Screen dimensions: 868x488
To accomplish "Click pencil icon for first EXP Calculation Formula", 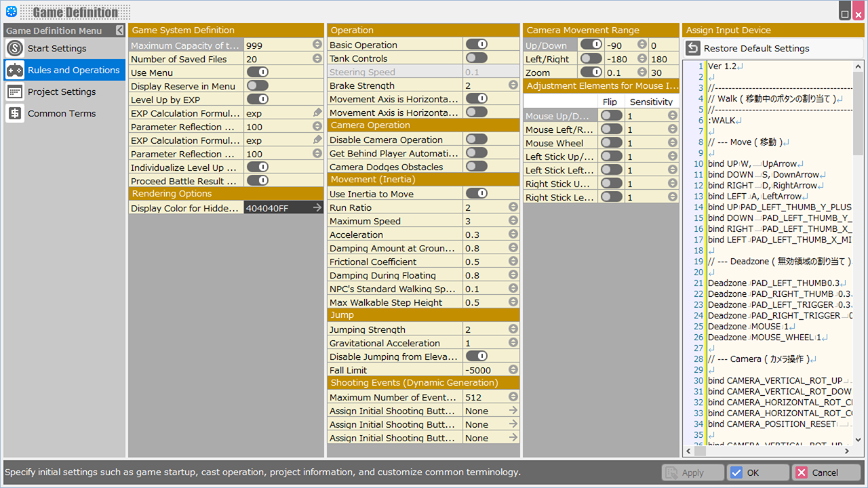I will tap(317, 113).
